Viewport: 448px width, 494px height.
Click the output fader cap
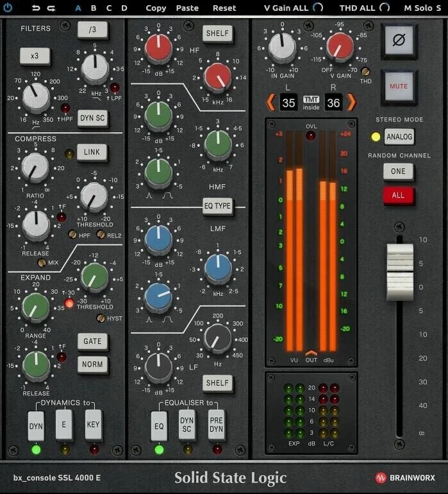point(400,272)
